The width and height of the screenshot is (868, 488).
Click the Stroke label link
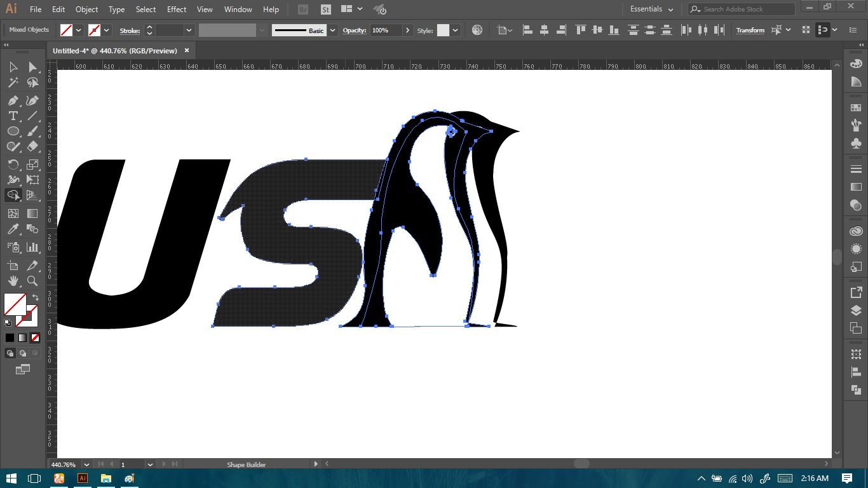tap(130, 30)
